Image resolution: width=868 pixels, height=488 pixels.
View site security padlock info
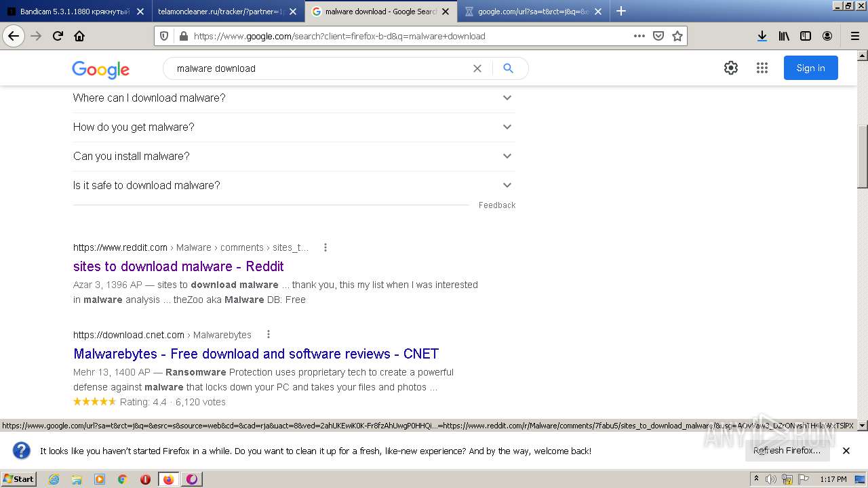tap(183, 36)
